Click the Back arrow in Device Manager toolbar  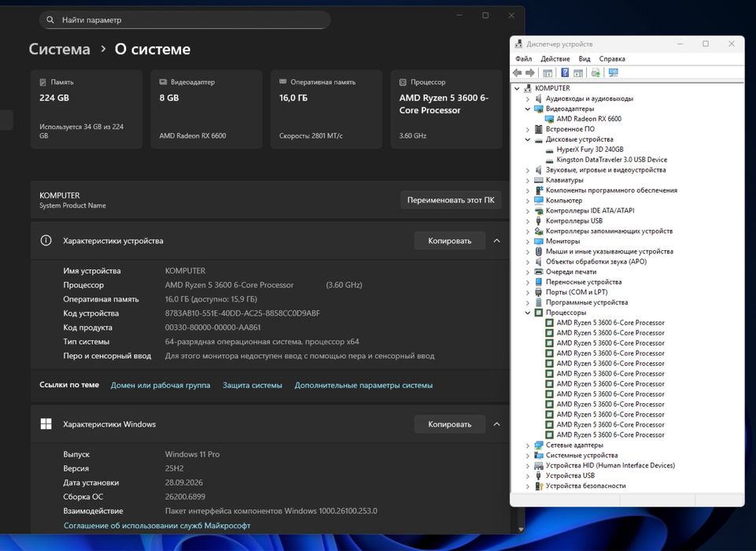pyautogui.click(x=518, y=73)
